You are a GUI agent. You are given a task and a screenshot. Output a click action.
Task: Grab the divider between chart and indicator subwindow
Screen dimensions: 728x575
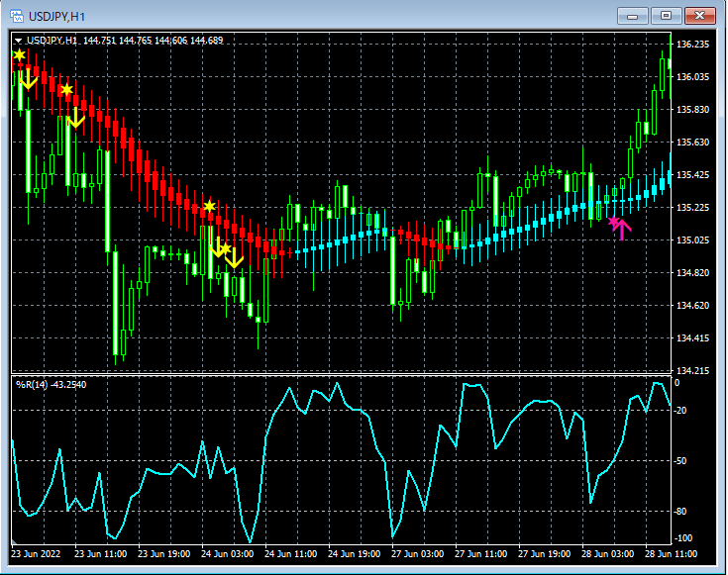(337, 374)
